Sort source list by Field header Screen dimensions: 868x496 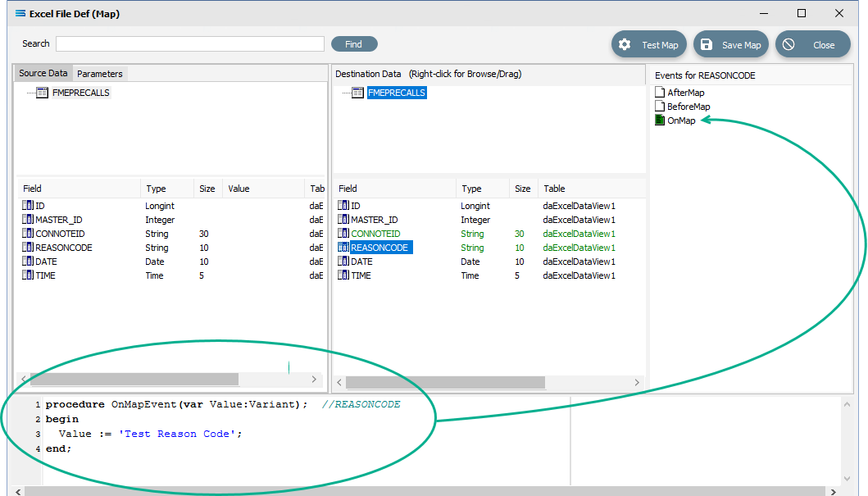click(80, 189)
